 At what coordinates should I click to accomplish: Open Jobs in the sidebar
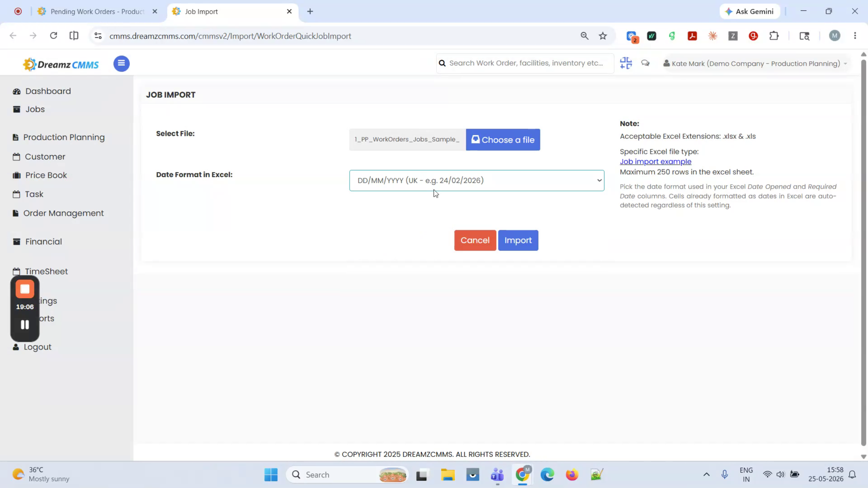tap(29, 109)
